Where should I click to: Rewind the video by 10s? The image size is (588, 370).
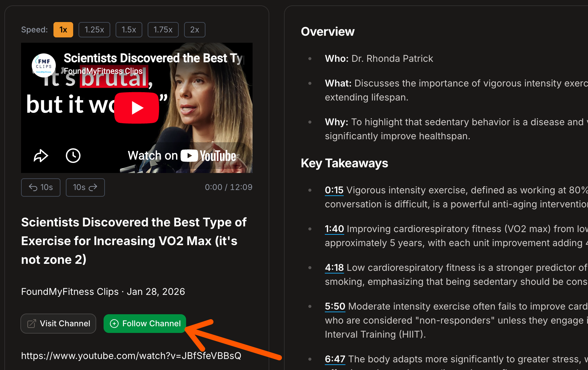point(41,187)
